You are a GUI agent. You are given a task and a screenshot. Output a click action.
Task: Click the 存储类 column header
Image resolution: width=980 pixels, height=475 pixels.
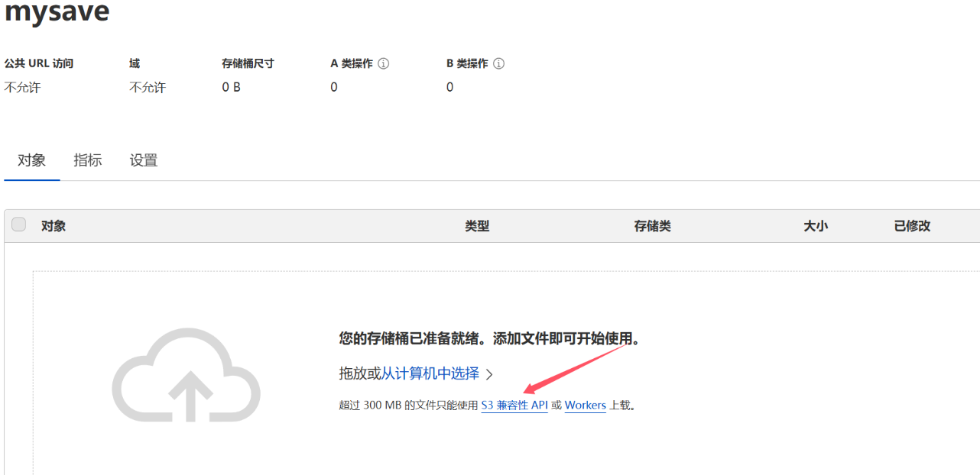[652, 226]
